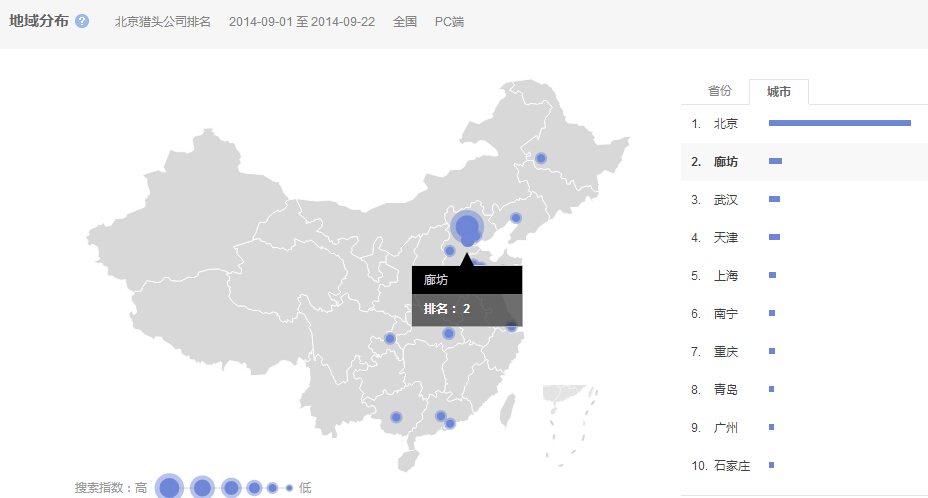Click the long blue bar for 北京
This screenshot has width=928, height=498.
point(839,123)
